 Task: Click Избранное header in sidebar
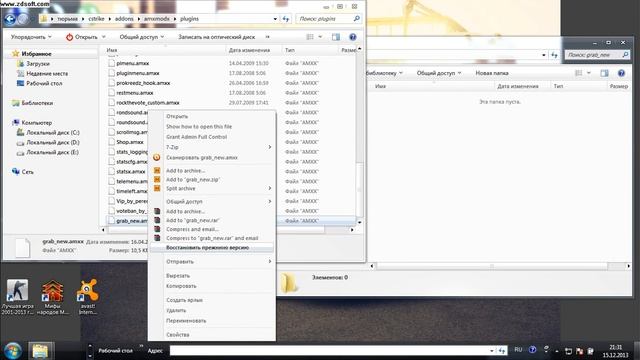point(36,53)
